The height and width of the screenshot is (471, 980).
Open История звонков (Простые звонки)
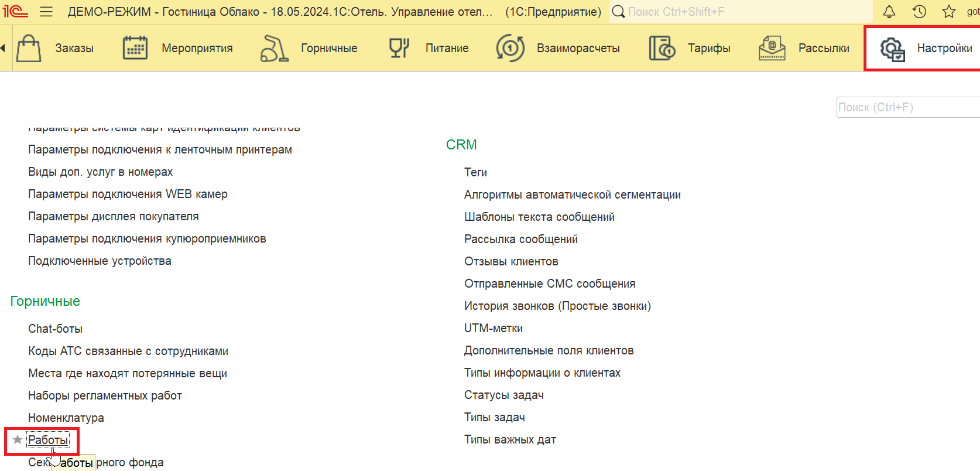click(x=557, y=306)
